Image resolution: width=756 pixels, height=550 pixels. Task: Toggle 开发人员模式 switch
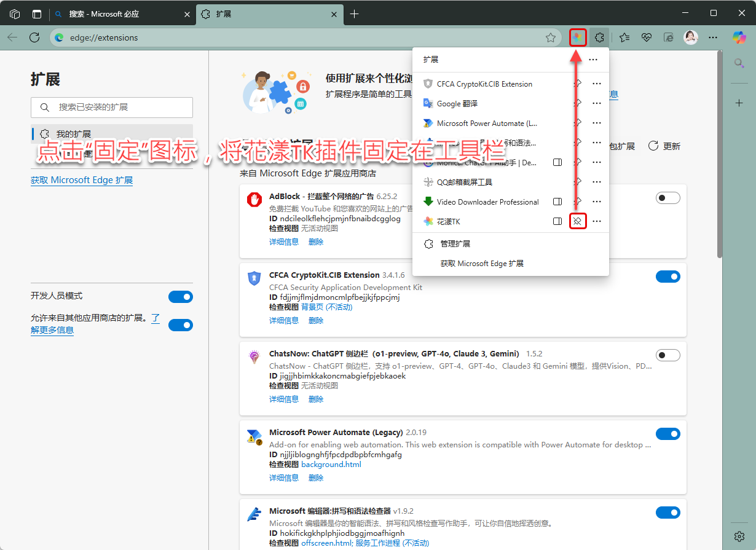181,297
